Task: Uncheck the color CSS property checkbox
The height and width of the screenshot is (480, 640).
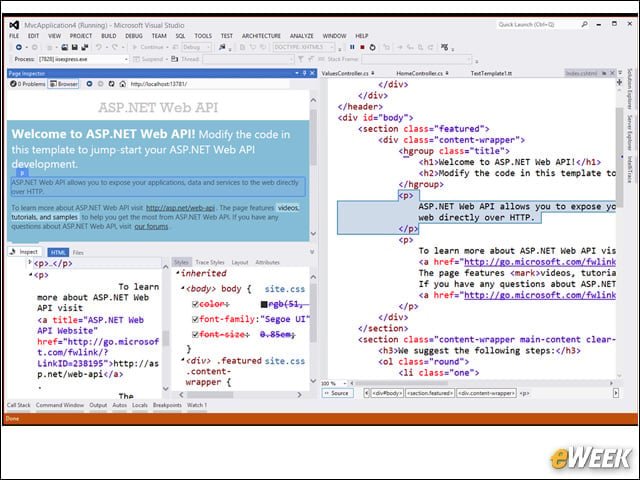Action: coord(195,304)
